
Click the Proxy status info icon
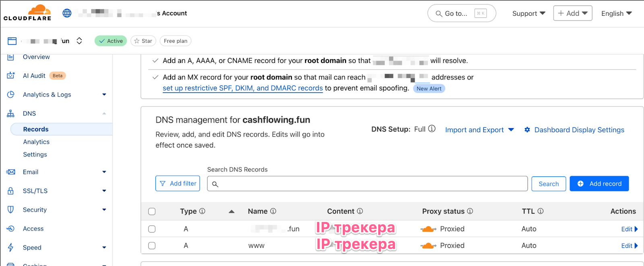tap(470, 211)
